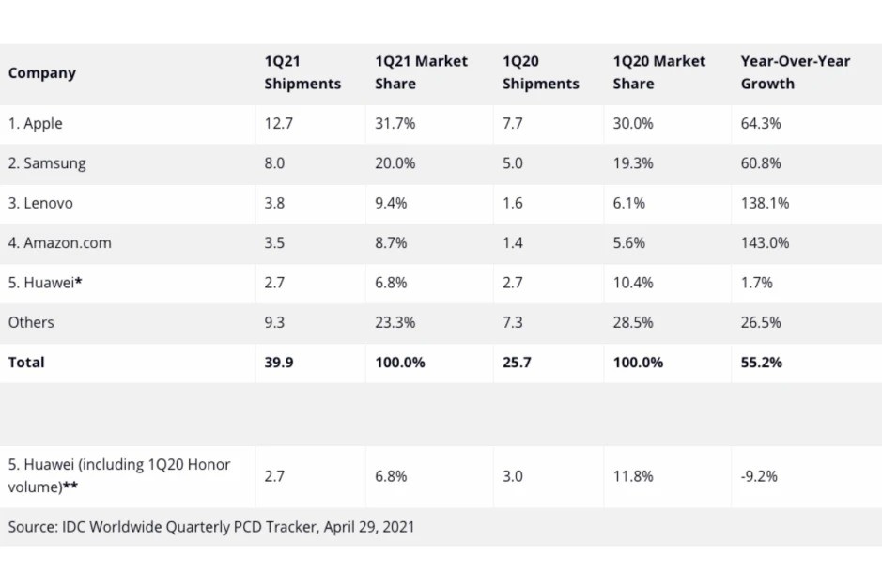The width and height of the screenshot is (882, 588).
Task: Click the Year-Over-Year Growth header
Action: point(795,73)
